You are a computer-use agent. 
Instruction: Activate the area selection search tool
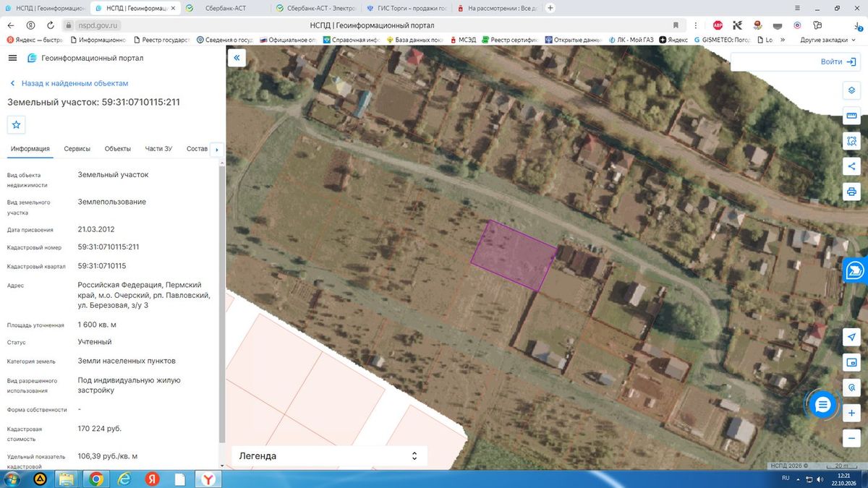coord(851,142)
